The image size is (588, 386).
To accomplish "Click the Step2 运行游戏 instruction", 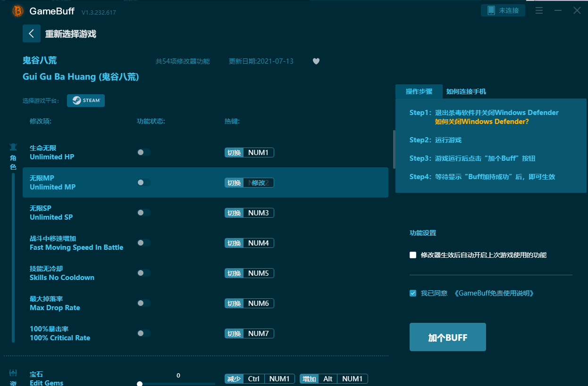I will (x=436, y=140).
